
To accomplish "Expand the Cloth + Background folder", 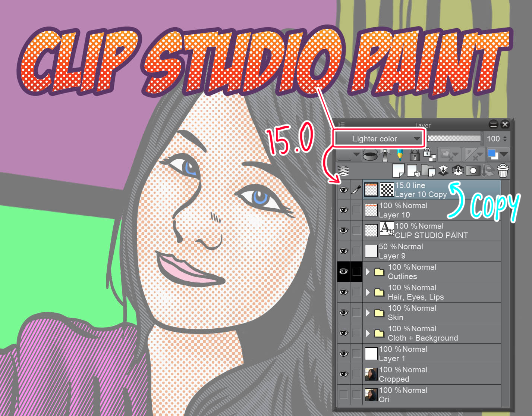I will tap(368, 333).
